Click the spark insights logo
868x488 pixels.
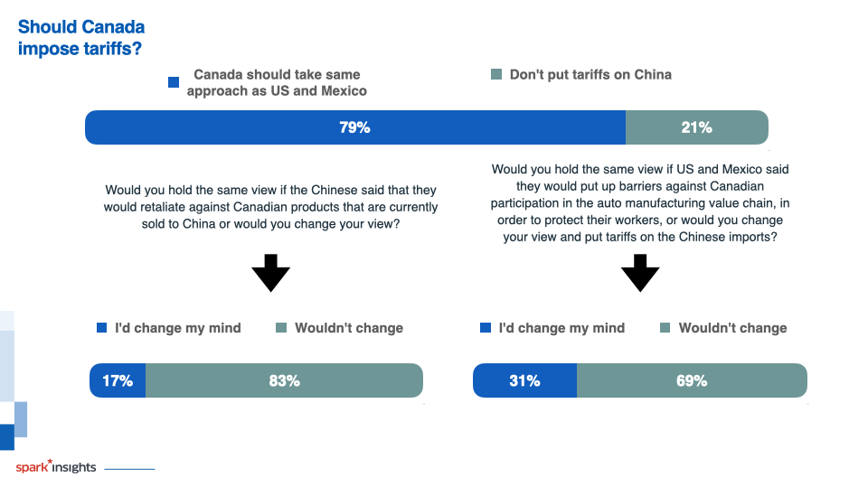click(x=56, y=466)
